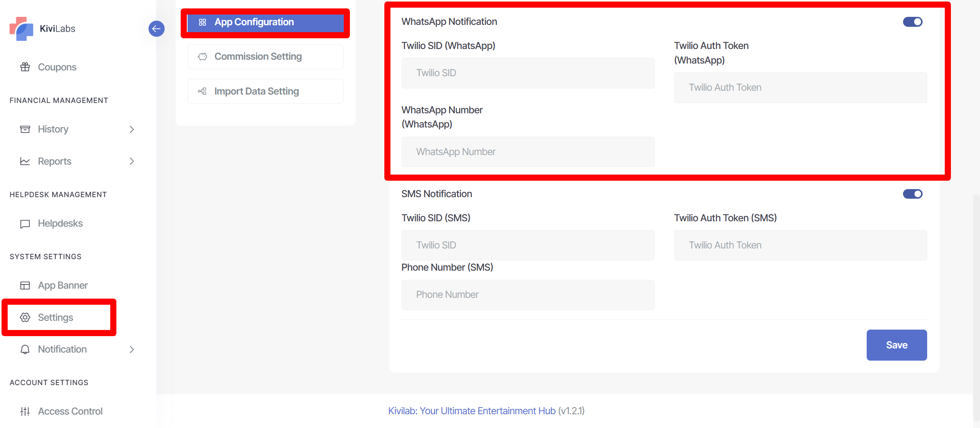Collapse sidebar with the back arrow button
The height and width of the screenshot is (428, 980).
coord(157,29)
